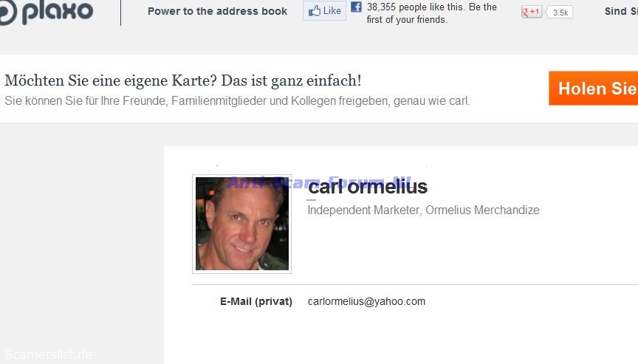638x364 pixels.
Task: Click the Power to the address book tagline
Action: (217, 11)
